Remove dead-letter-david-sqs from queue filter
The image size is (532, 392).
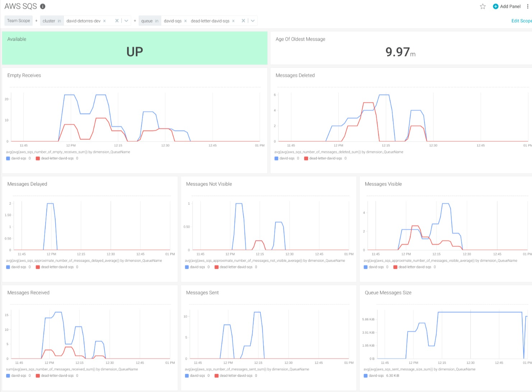click(x=233, y=21)
